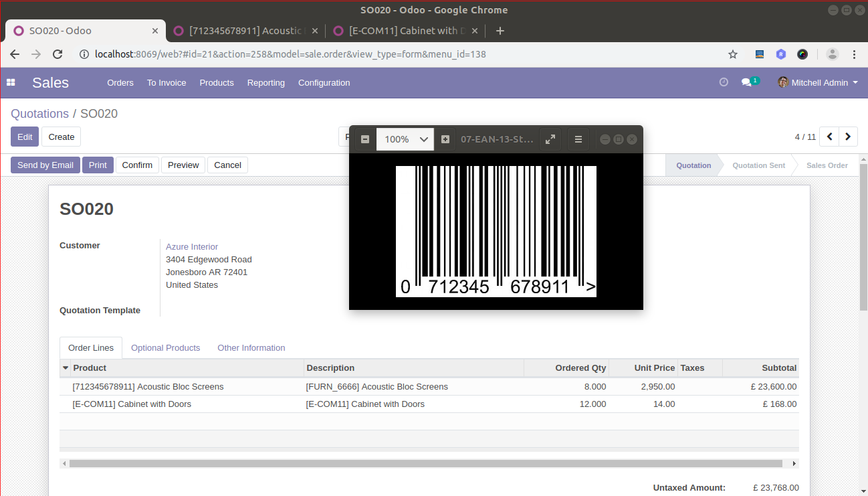Click the Chrome profile avatar

pos(832,54)
